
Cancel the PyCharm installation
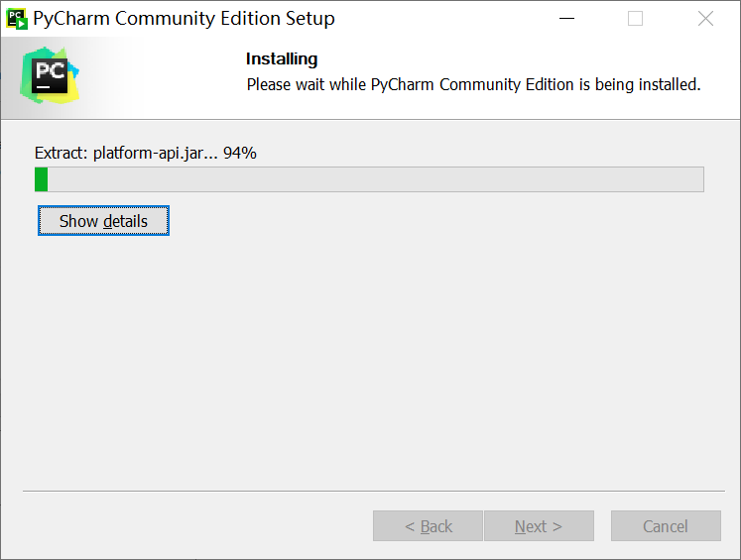coord(666,525)
